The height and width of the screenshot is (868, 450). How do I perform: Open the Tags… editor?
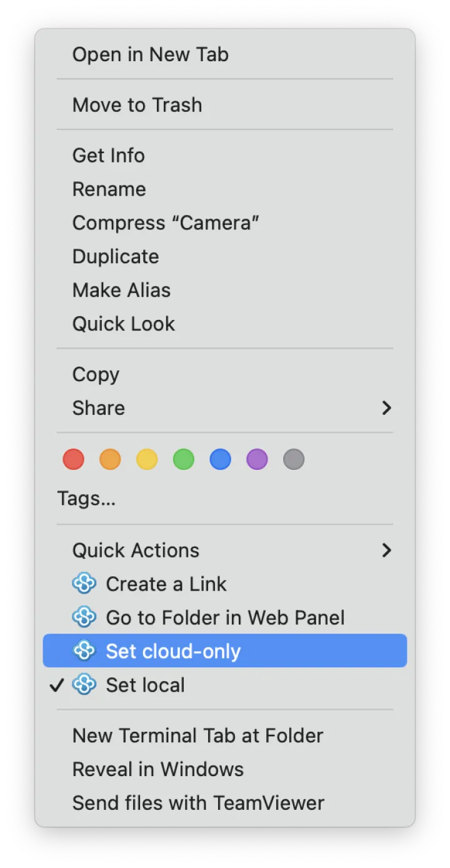(86, 499)
